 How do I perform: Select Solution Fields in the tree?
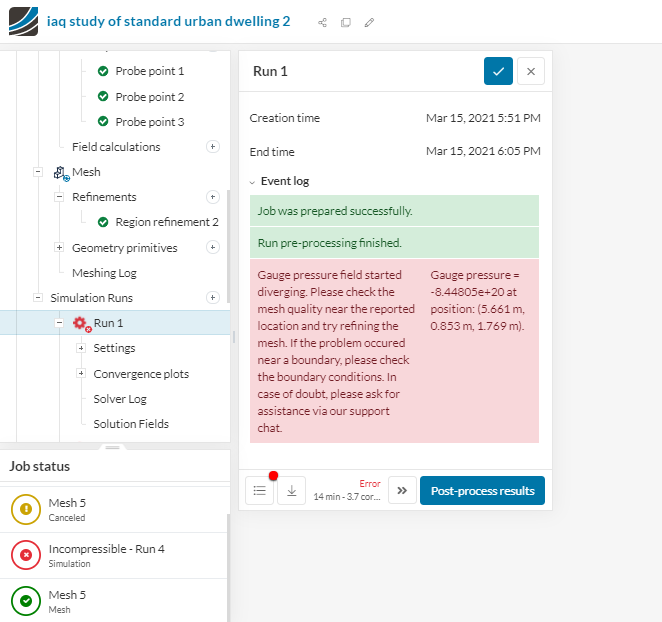[131, 424]
